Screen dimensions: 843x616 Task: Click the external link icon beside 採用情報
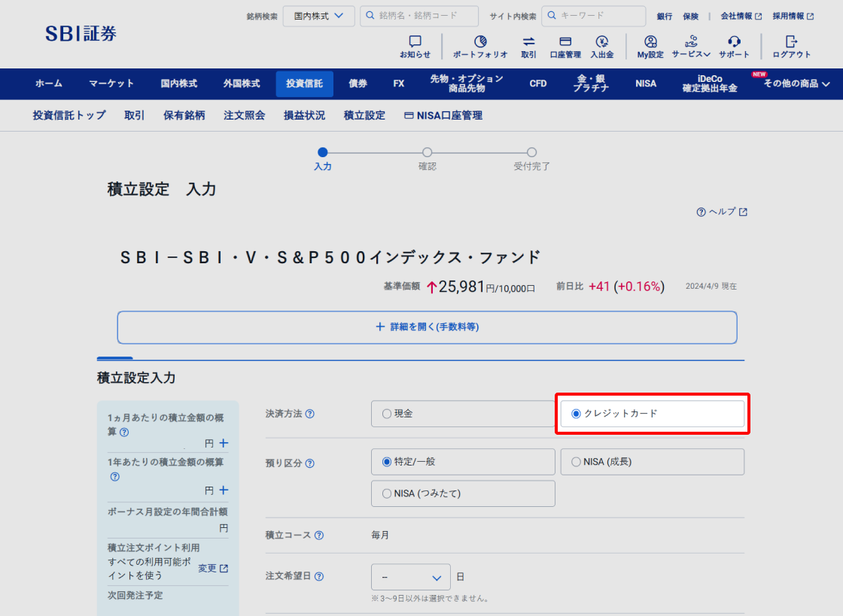pos(810,17)
